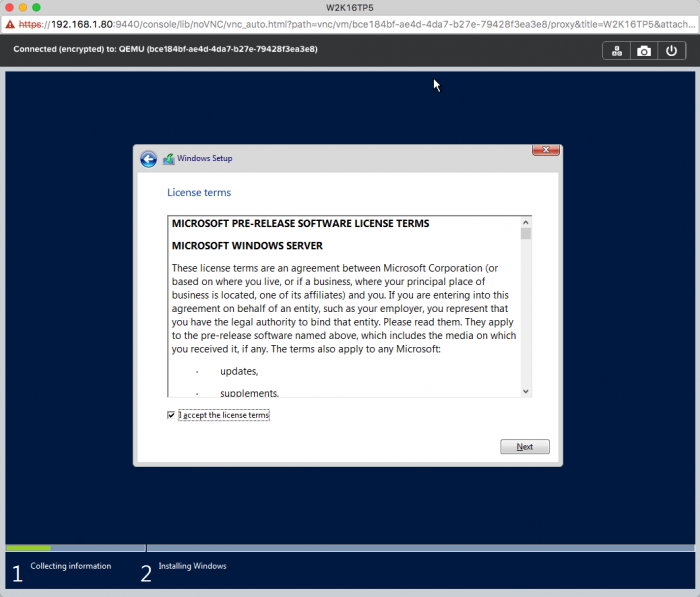Click Next to continue setup
This screenshot has width=700, height=597.
(525, 447)
